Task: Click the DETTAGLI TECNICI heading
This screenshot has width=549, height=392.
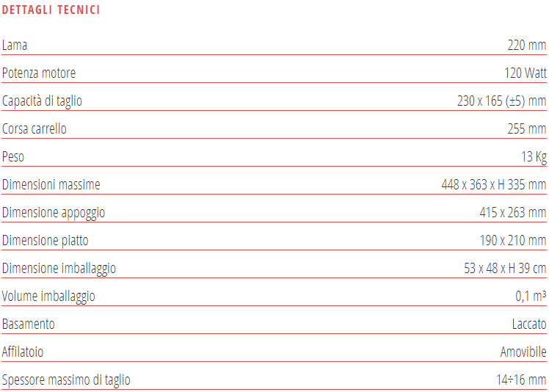Action: [x=51, y=10]
